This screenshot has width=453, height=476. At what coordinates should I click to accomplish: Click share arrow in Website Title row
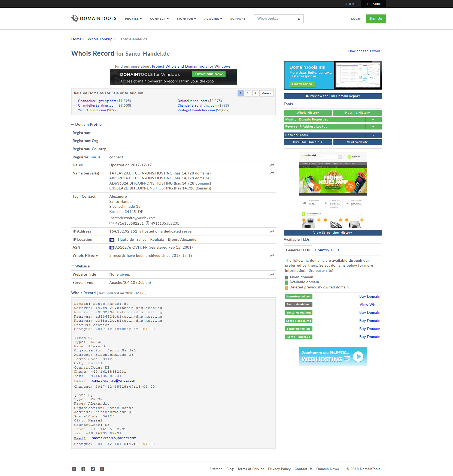[x=272, y=275]
